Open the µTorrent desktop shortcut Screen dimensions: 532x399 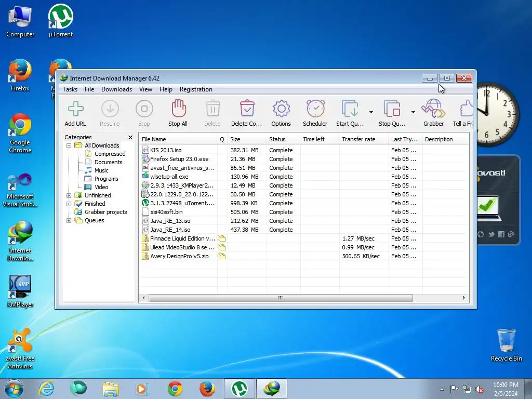pos(61,21)
